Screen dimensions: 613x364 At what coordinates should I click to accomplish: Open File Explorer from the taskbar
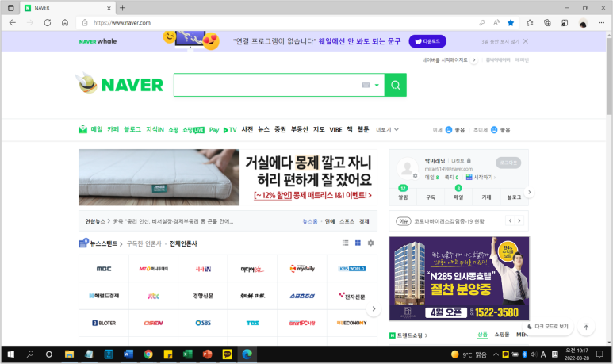click(x=69, y=354)
